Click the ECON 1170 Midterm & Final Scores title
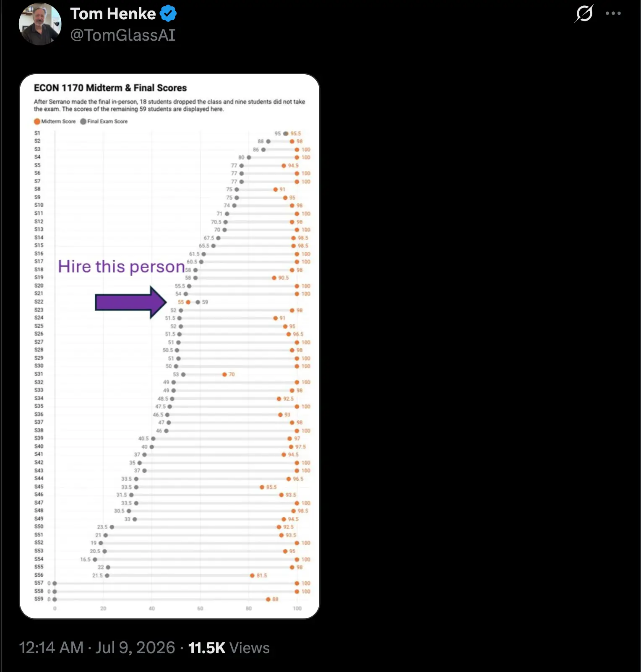This screenshot has width=641, height=672. coord(110,88)
